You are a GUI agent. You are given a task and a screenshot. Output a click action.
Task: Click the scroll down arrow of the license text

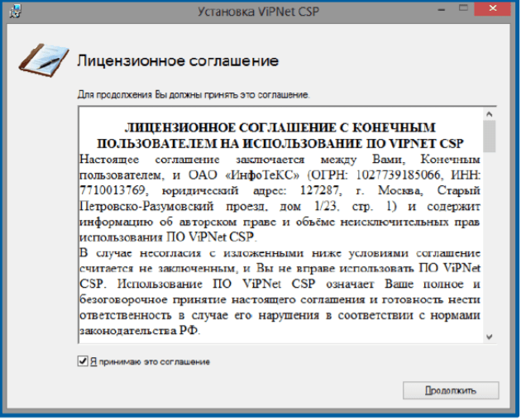(x=489, y=337)
